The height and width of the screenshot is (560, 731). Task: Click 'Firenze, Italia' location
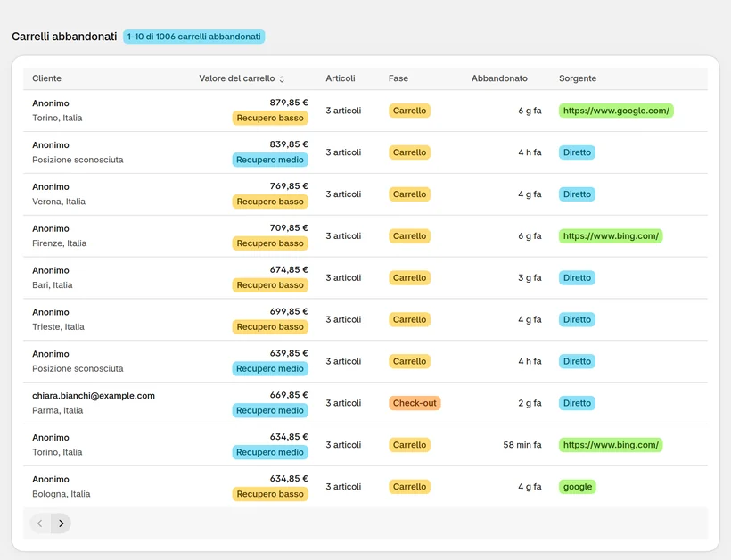click(x=59, y=243)
